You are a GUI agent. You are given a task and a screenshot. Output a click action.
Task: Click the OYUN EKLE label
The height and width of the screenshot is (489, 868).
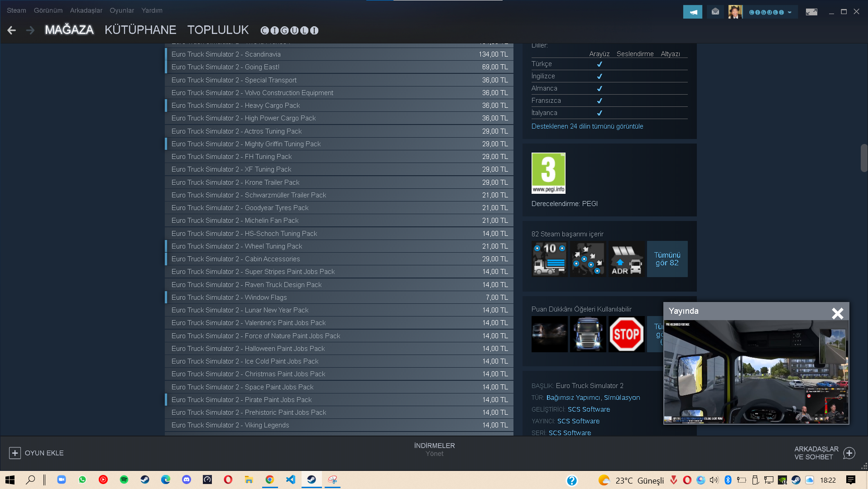pos(44,453)
